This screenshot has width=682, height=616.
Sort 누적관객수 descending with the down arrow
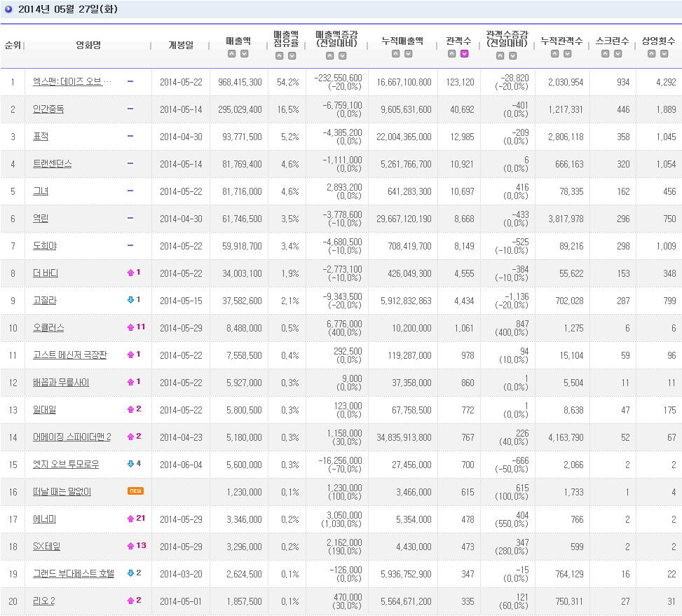click(567, 53)
